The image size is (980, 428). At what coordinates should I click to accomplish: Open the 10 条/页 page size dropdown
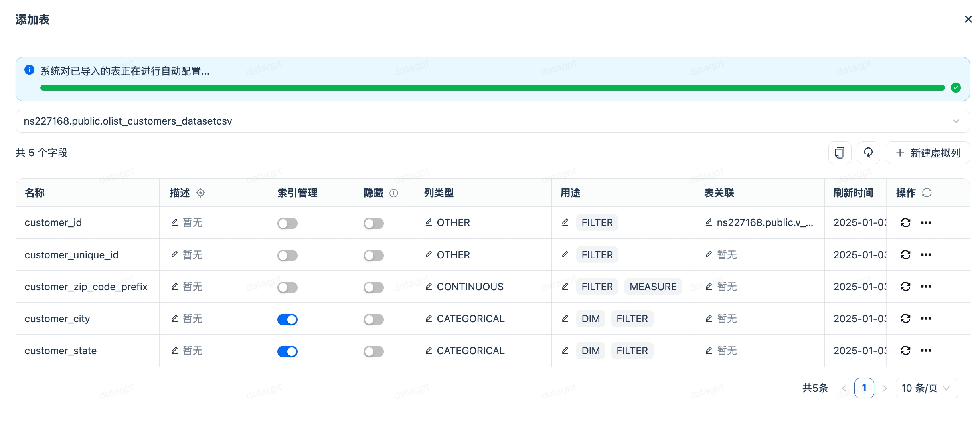[926, 388]
